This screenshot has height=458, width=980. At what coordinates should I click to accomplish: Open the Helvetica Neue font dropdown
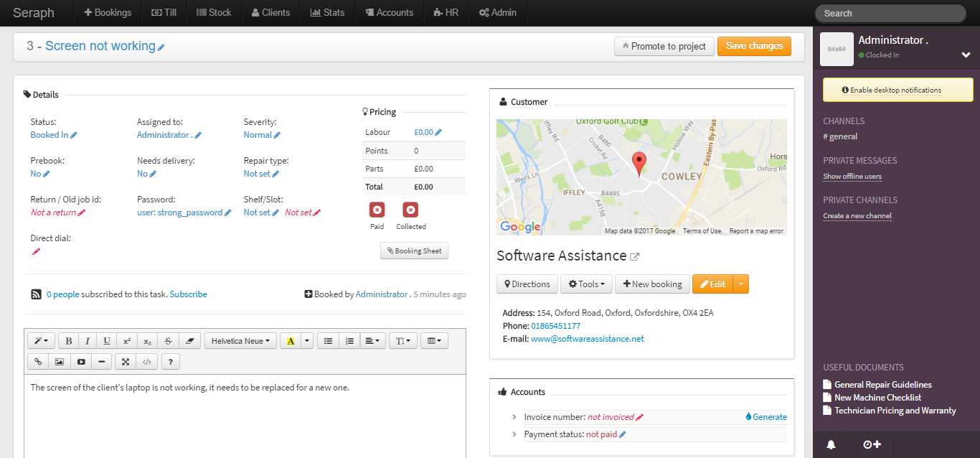coord(240,341)
